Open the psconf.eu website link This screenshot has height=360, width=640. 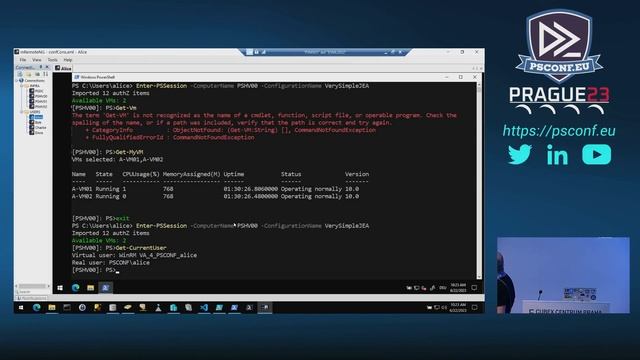[559, 131]
